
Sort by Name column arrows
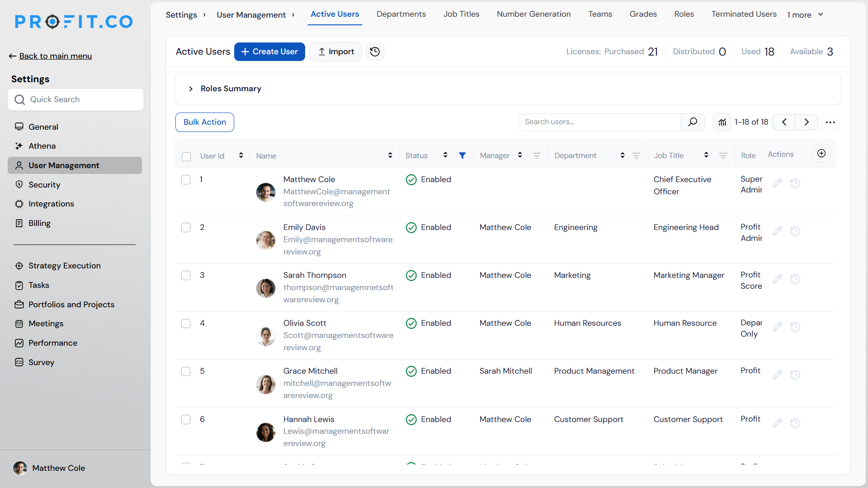coord(390,155)
